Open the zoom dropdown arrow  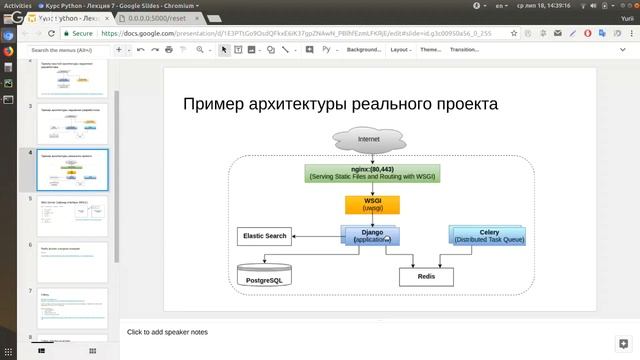210,50
